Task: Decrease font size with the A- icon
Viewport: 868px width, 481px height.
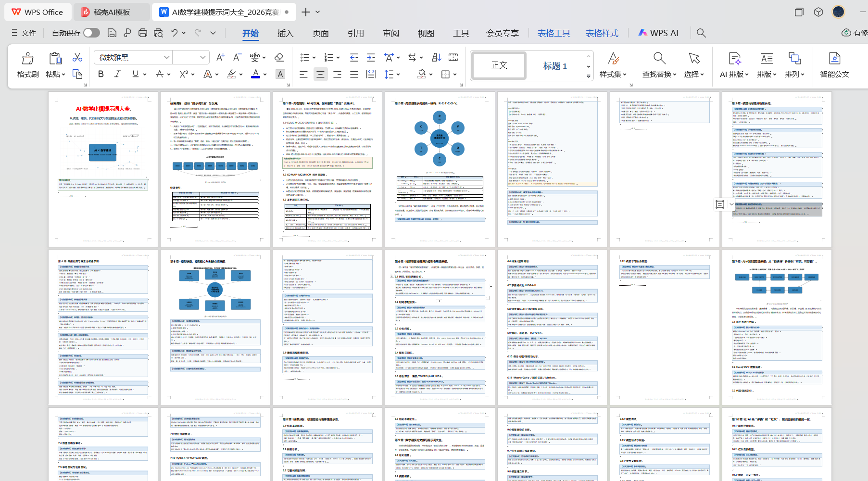Action: [x=238, y=57]
